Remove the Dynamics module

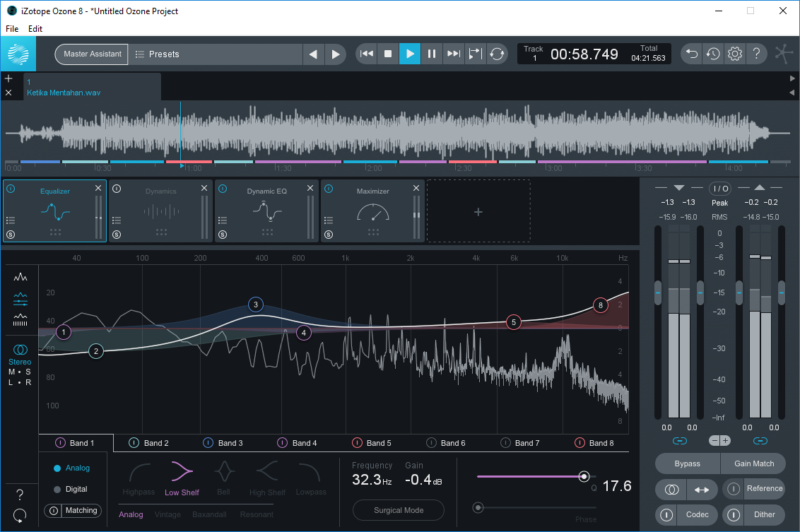[204, 188]
